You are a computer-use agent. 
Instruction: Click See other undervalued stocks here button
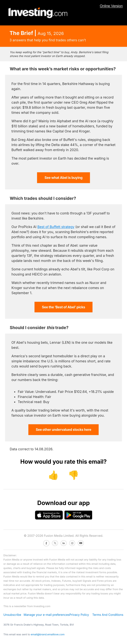click(63, 430)
